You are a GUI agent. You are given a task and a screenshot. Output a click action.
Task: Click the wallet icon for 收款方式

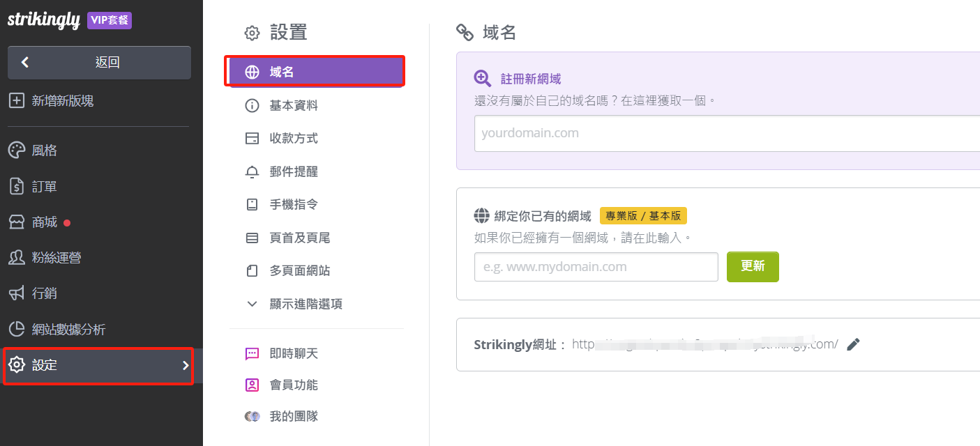coord(252,139)
